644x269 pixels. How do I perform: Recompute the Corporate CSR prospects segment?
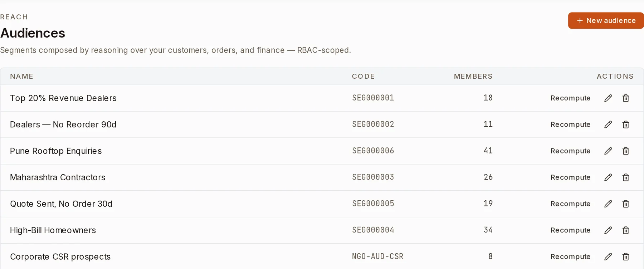click(x=570, y=257)
